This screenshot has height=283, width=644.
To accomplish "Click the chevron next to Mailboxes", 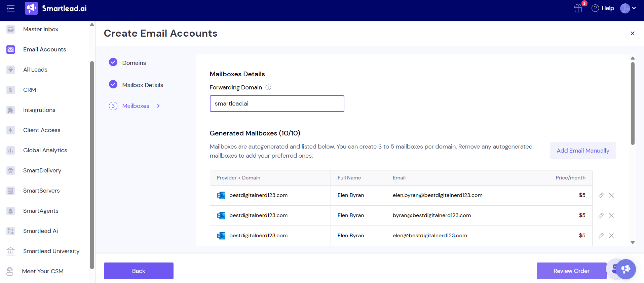I will coord(158,106).
